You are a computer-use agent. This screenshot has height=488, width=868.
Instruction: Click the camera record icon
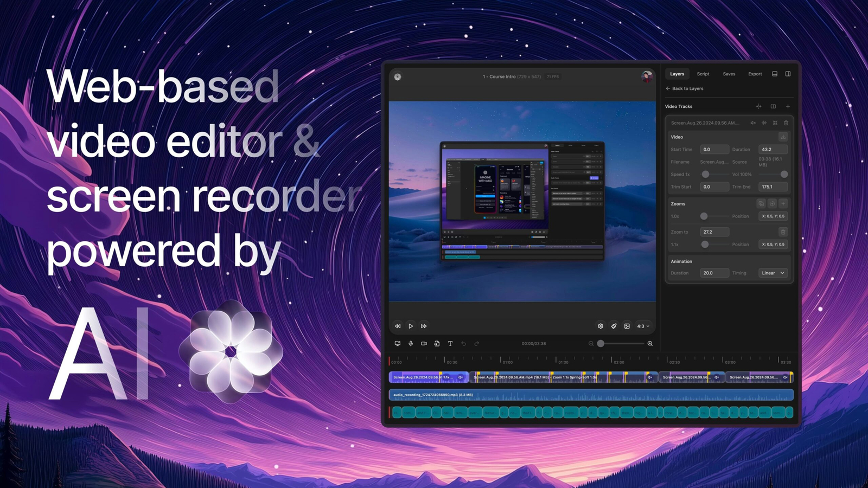click(x=424, y=343)
